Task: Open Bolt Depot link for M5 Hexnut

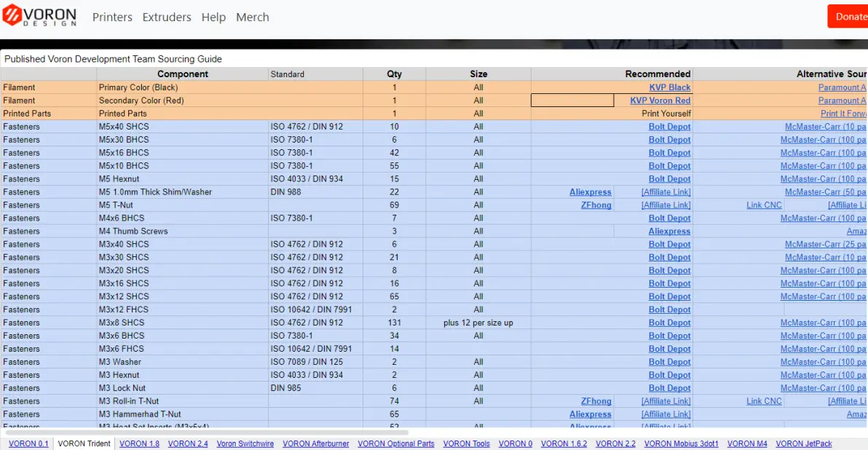Action: 669,179
